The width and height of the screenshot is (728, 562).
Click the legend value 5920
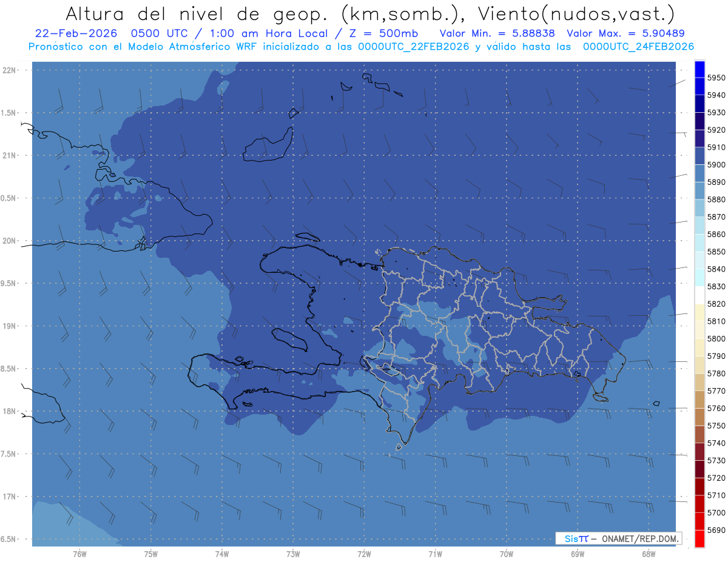click(716, 130)
